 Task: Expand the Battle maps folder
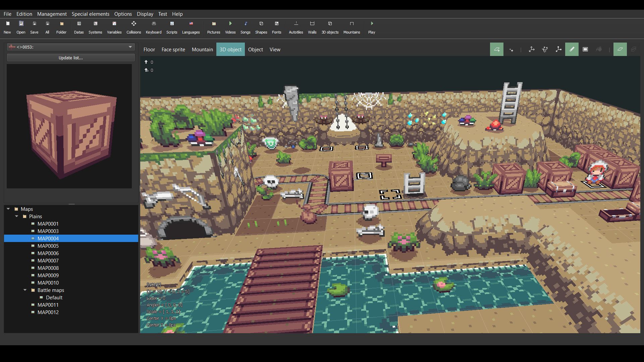[24, 290]
